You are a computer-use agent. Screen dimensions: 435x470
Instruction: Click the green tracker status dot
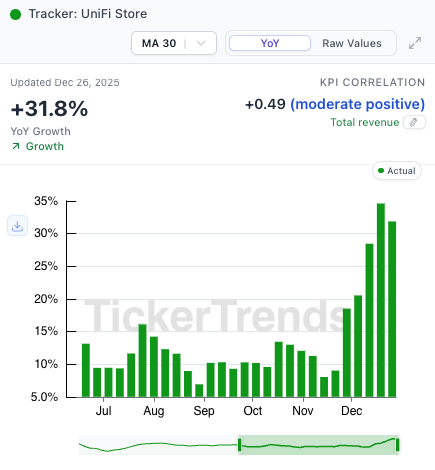pyautogui.click(x=15, y=14)
